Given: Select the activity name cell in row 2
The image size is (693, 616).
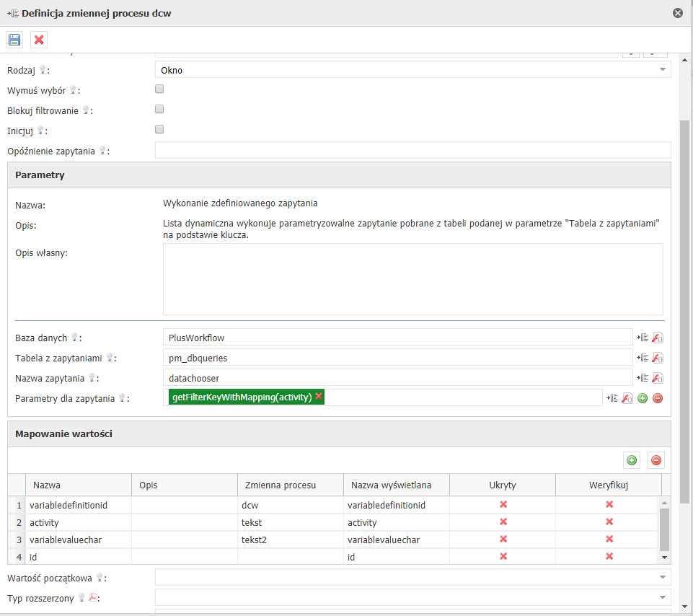Looking at the screenshot, I should (79, 523).
